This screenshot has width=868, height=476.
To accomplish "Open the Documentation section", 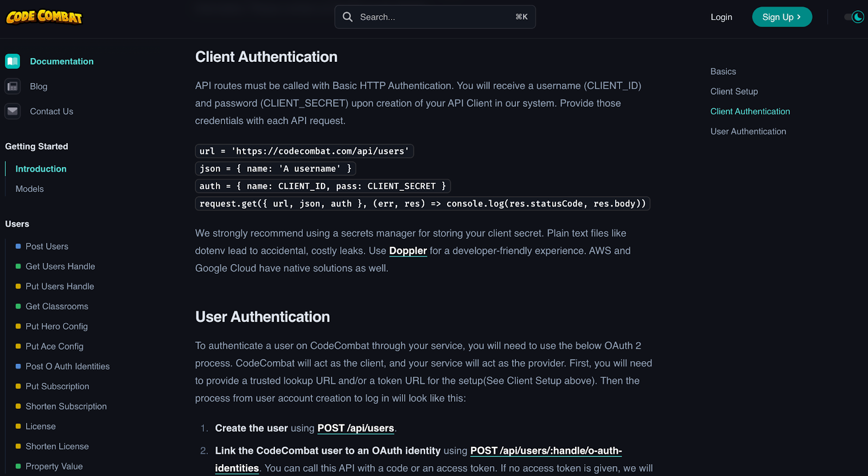I will coord(62,61).
